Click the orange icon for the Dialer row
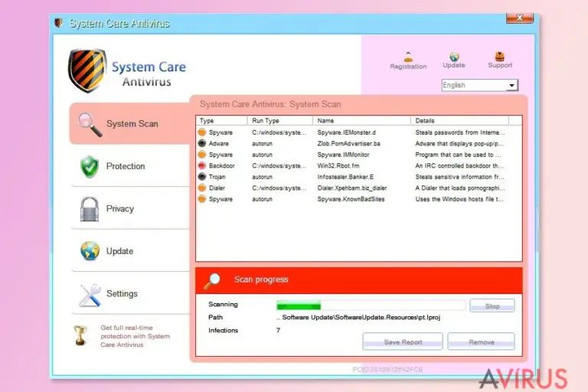The height and width of the screenshot is (392, 588). pyautogui.click(x=202, y=188)
